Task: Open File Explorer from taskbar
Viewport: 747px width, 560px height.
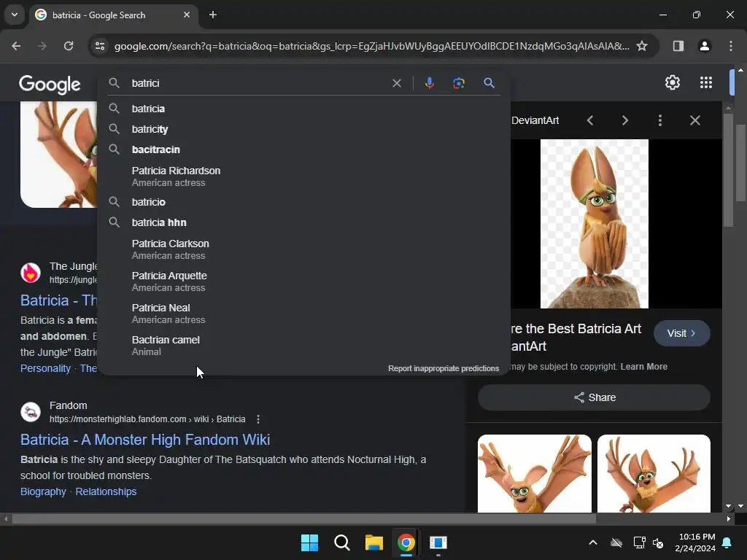Action: tap(374, 542)
